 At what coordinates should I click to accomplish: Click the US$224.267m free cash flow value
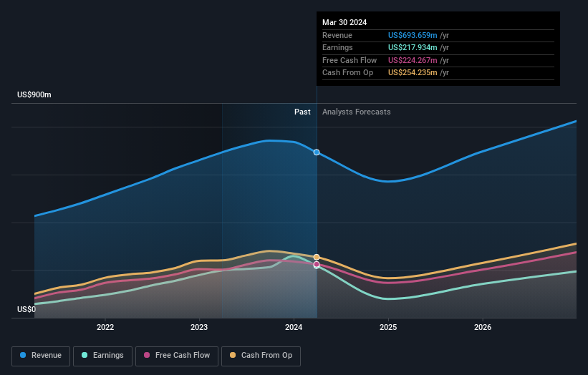(x=413, y=60)
